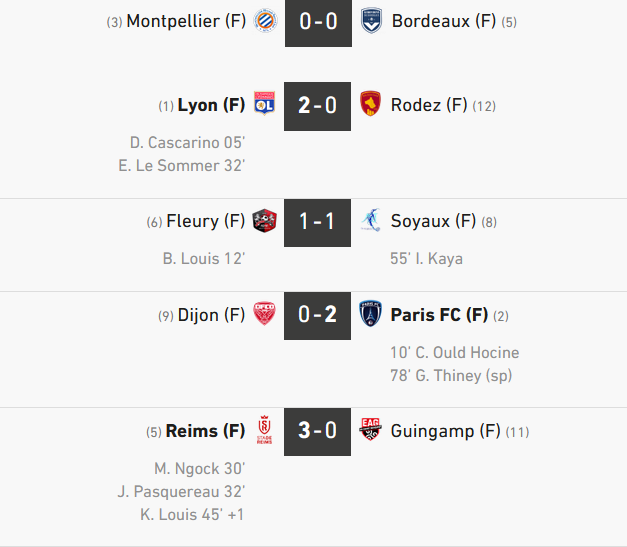The height and width of the screenshot is (547, 627).
Task: Open the Lyon vs Rodez 2-0 score
Action: coord(318,106)
